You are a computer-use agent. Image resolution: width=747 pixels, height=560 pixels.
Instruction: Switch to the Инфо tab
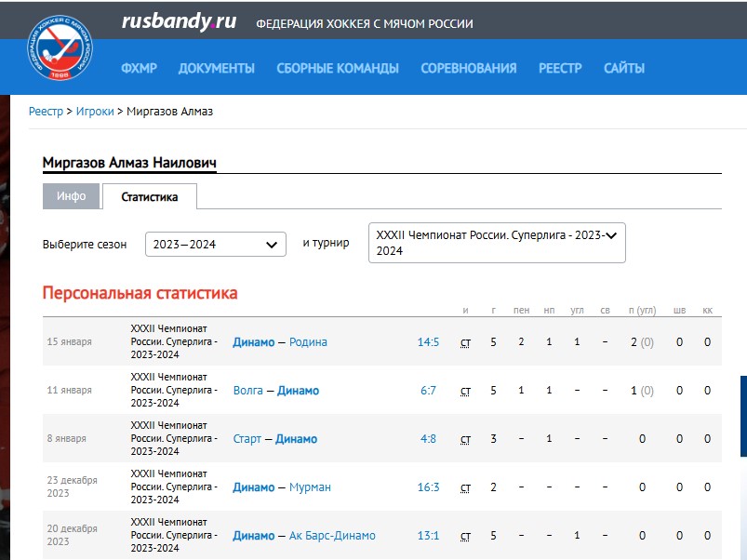tap(71, 196)
